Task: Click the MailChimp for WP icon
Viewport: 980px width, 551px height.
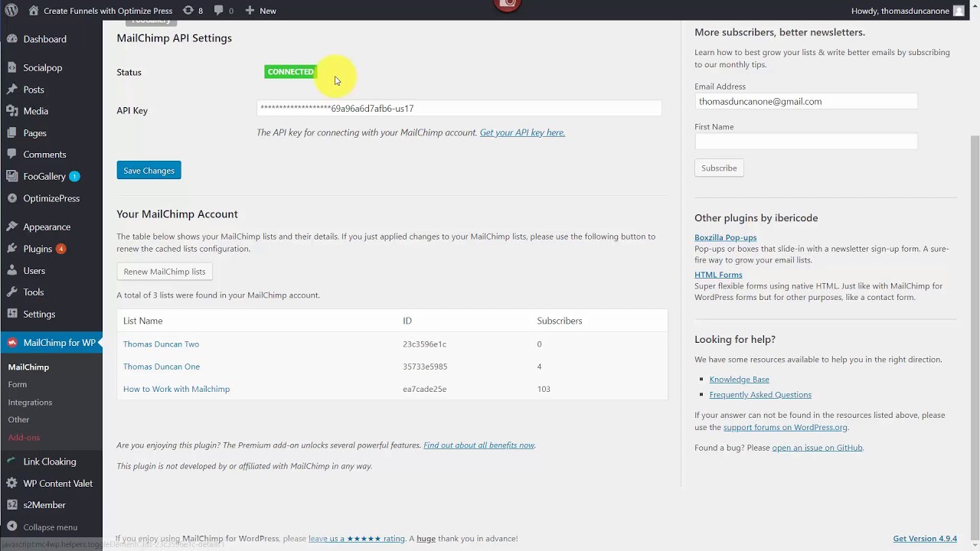Action: tap(11, 343)
